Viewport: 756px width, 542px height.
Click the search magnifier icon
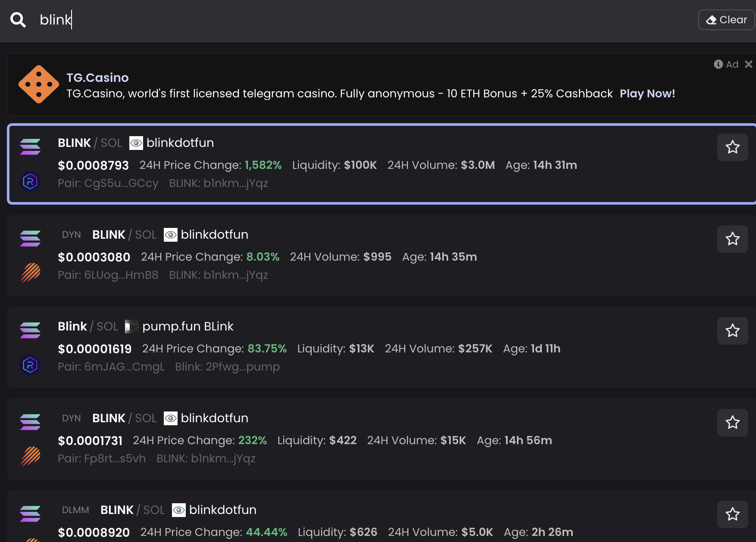click(x=18, y=20)
